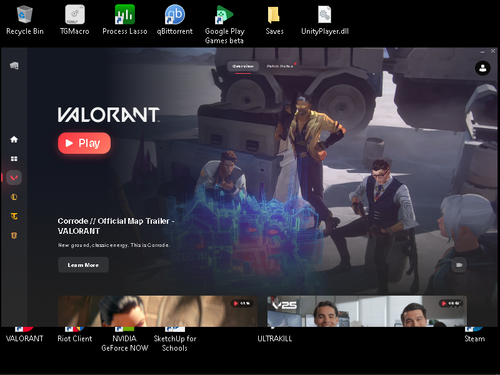
Task: Open Google Play Games beta shortcut
Action: coord(225,25)
